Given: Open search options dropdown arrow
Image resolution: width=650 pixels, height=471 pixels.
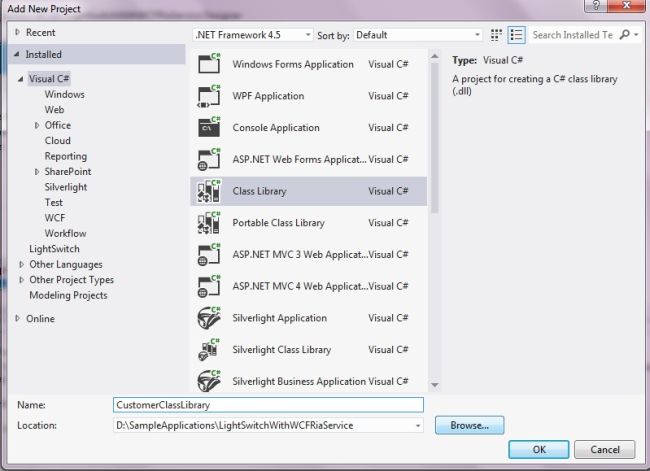Looking at the screenshot, I should tap(636, 35).
